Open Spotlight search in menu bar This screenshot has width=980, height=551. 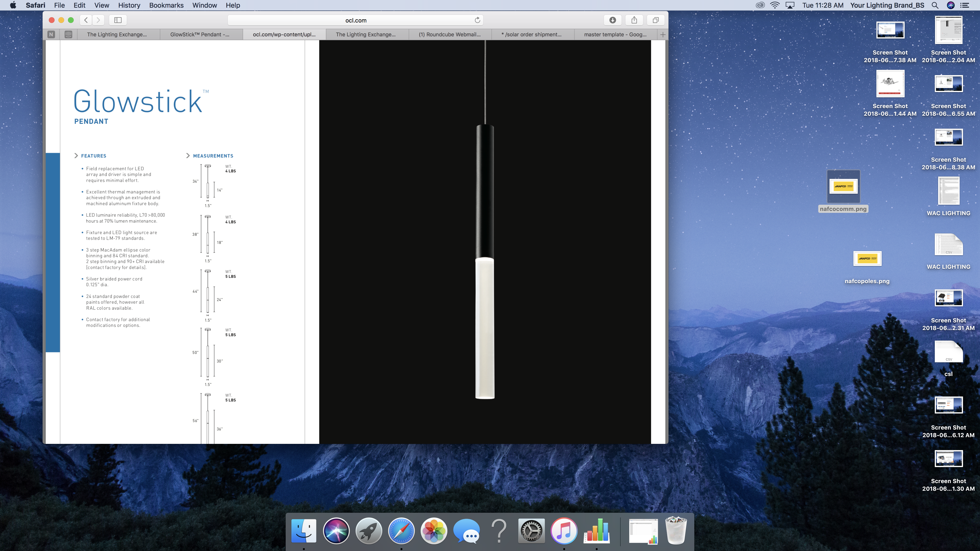point(935,5)
